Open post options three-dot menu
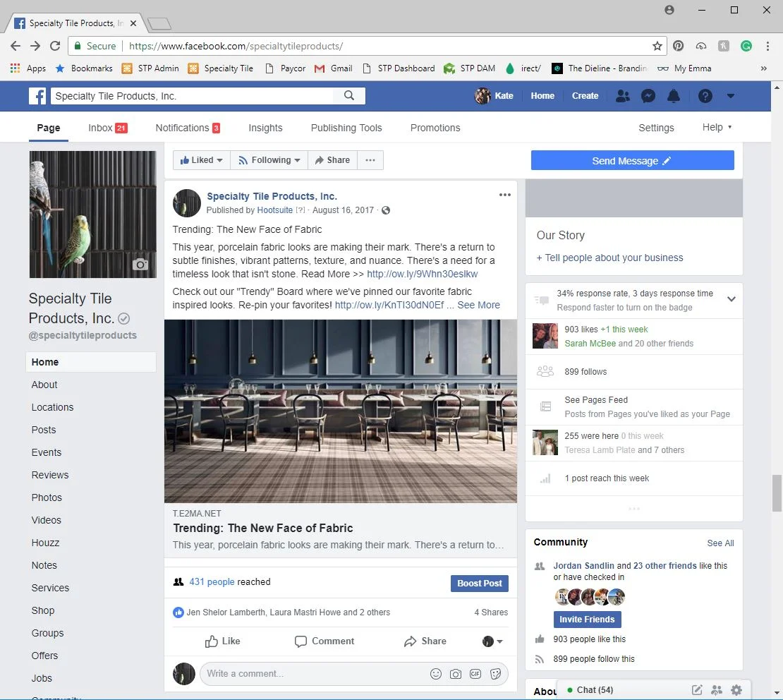783x700 pixels. [x=505, y=195]
